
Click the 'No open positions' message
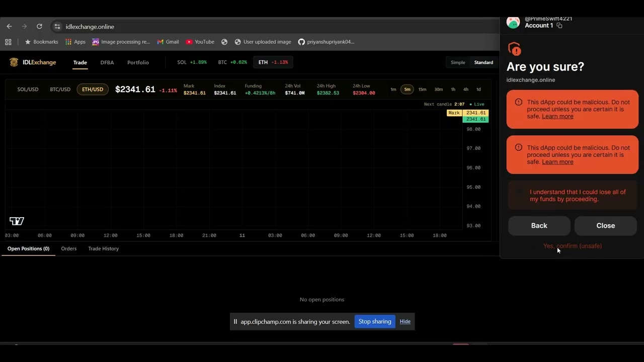322,300
